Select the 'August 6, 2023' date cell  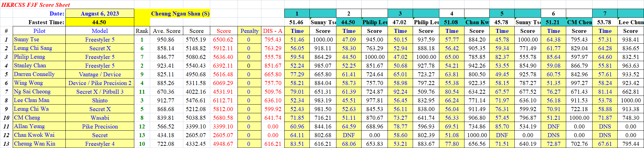[x=100, y=13]
